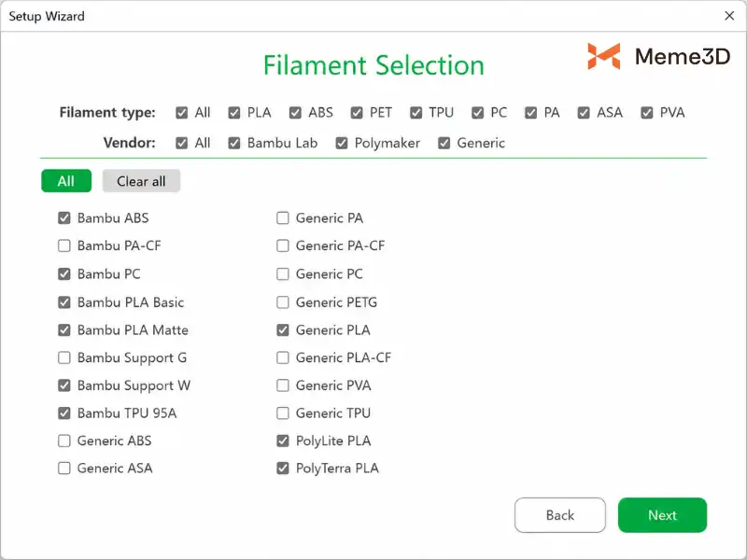Go back to the previous wizard step
Image resolution: width=747 pixels, height=560 pixels.
tap(559, 515)
